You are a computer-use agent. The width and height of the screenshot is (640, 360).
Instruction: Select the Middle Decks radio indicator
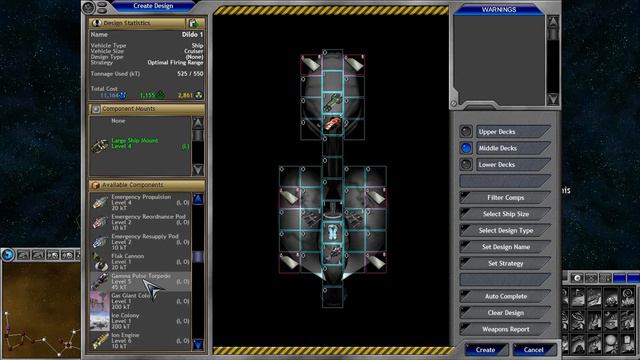(x=466, y=148)
